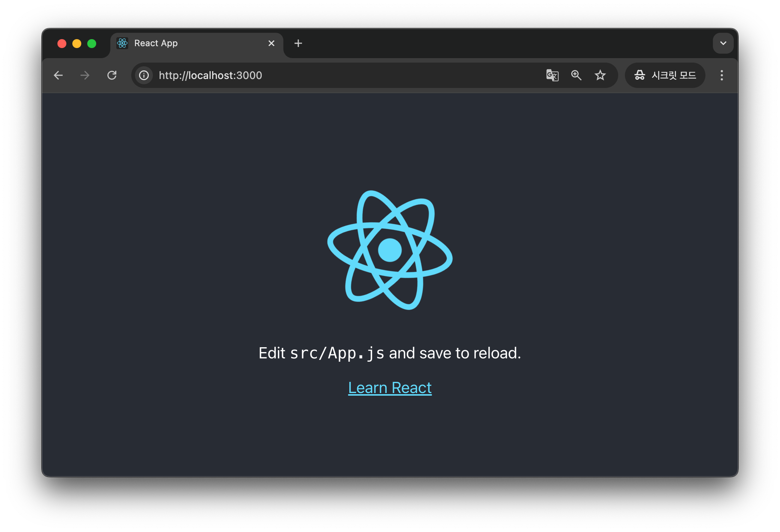The width and height of the screenshot is (780, 532).
Task: Open the zoom magnifier icon
Action: (x=576, y=75)
